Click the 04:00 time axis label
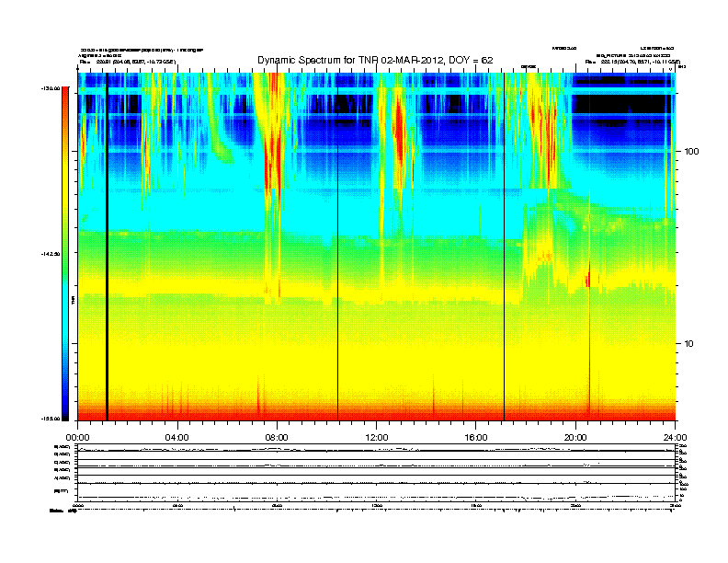Viewport: 728px width, 563px height. pos(177,438)
